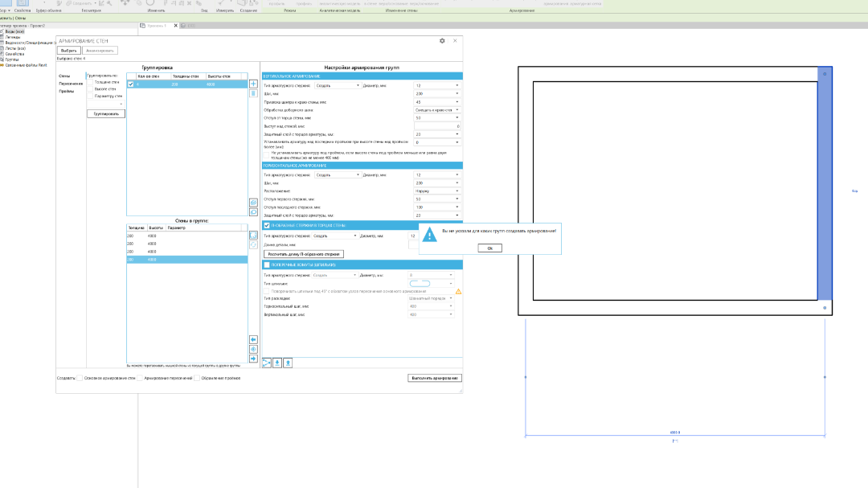Enable the 'Поперечные хомуты (шпильки)' section checkbox

[267, 265]
